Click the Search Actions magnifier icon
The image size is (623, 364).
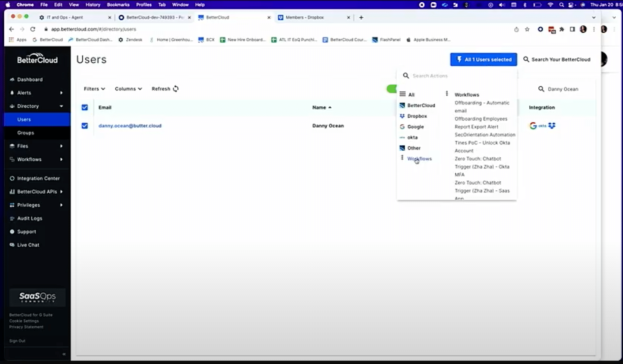(x=406, y=76)
